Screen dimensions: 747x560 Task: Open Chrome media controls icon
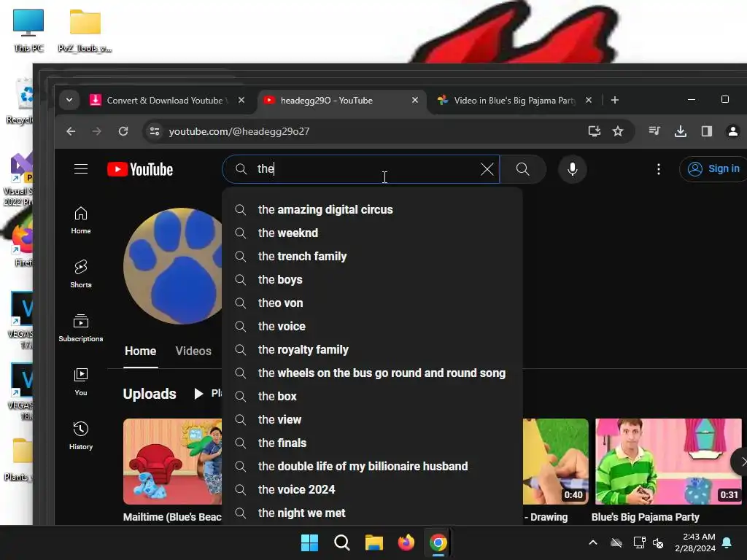pyautogui.click(x=654, y=131)
